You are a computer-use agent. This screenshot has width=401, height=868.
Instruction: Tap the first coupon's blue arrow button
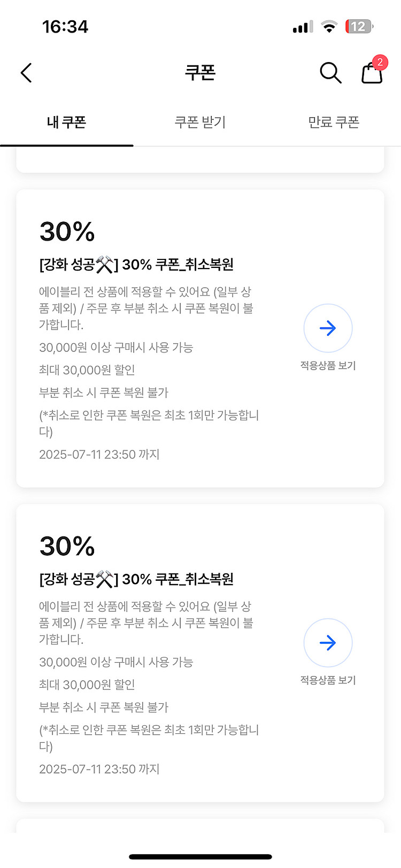328,328
